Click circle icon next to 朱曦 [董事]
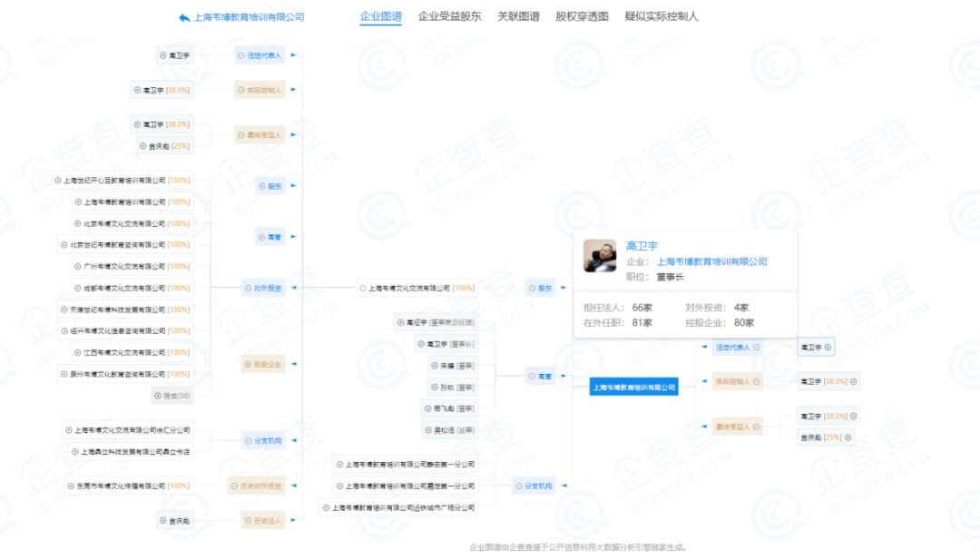980x560 pixels. [435, 366]
